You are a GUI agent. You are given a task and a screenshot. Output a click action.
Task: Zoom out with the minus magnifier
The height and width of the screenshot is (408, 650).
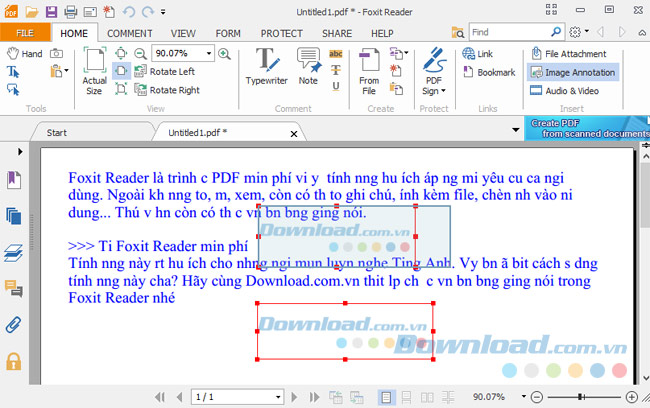141,53
